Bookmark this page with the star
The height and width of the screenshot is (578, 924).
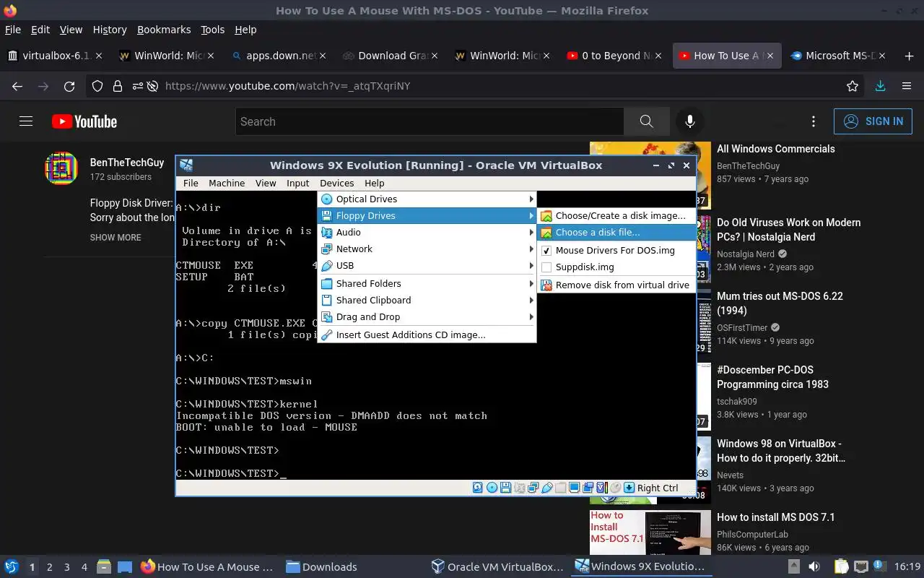coord(853,86)
